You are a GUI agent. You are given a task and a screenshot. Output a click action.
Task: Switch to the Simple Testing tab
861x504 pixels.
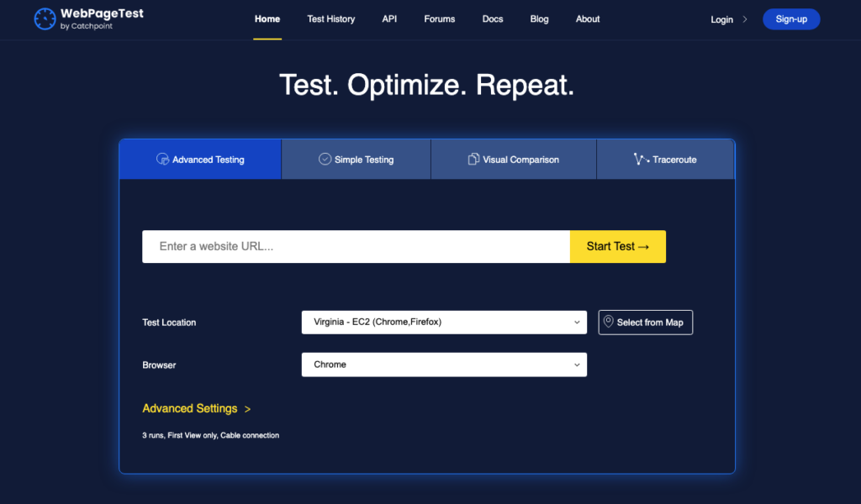point(355,159)
